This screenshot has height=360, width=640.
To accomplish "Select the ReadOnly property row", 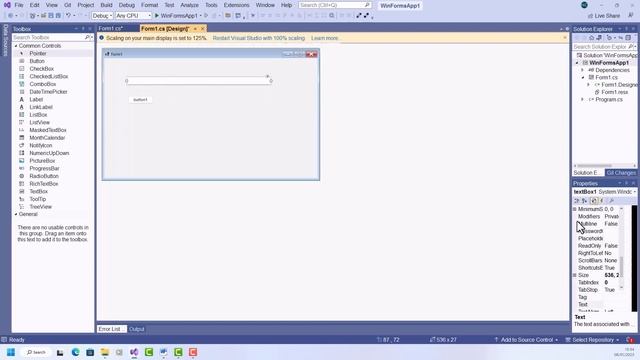I will tap(598, 246).
